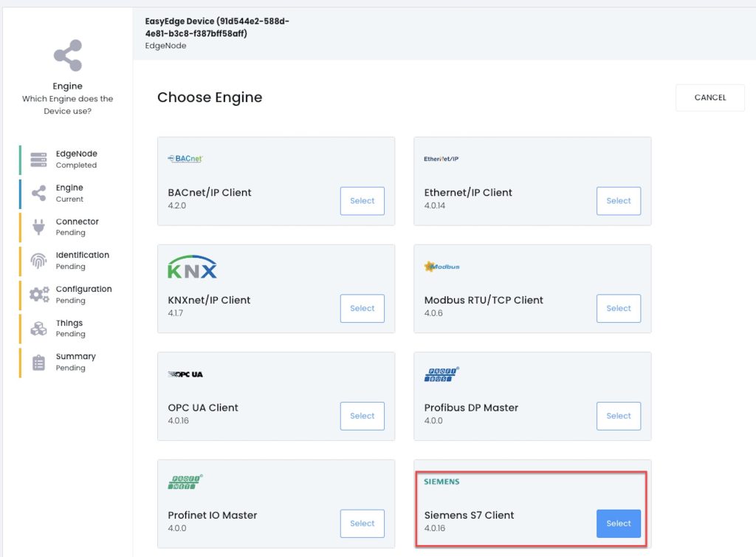
Task: Click version '4.0.14' under Ethernet/IP Client
Action: coord(434,205)
